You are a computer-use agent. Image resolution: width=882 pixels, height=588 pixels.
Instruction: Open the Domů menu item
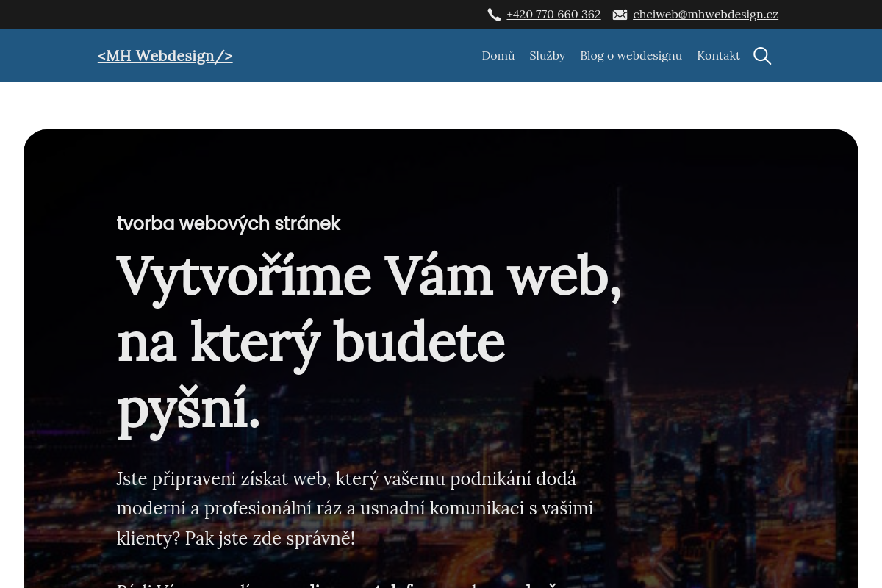[498, 55]
